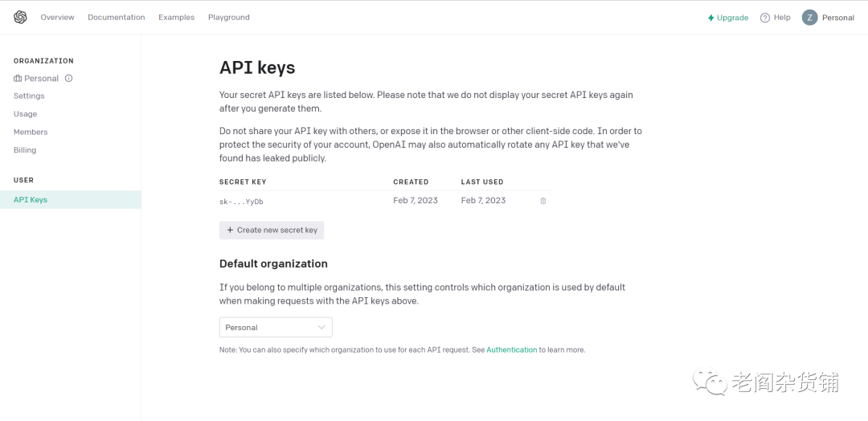Click the lightning bolt Upgrade icon
This screenshot has width=868, height=421.
[x=711, y=18]
